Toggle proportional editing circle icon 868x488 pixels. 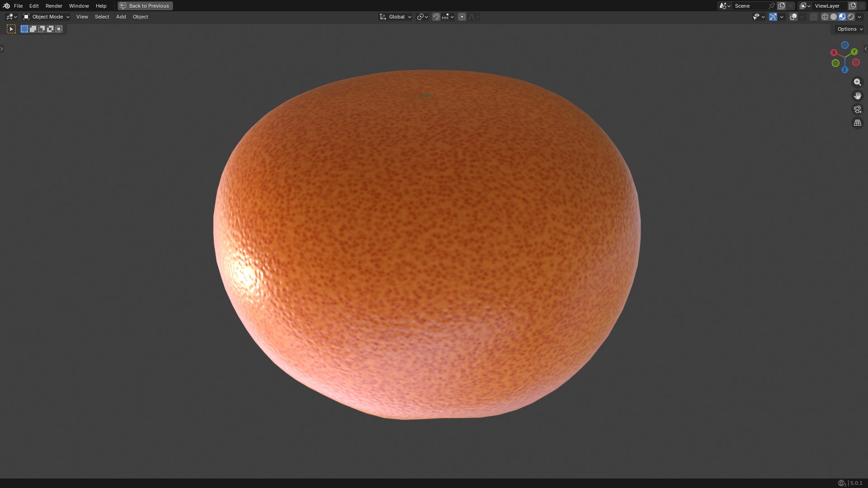(462, 17)
